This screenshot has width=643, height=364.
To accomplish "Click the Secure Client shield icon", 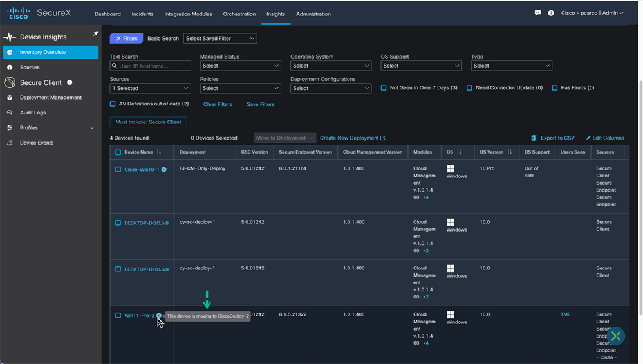I will pyautogui.click(x=10, y=82).
